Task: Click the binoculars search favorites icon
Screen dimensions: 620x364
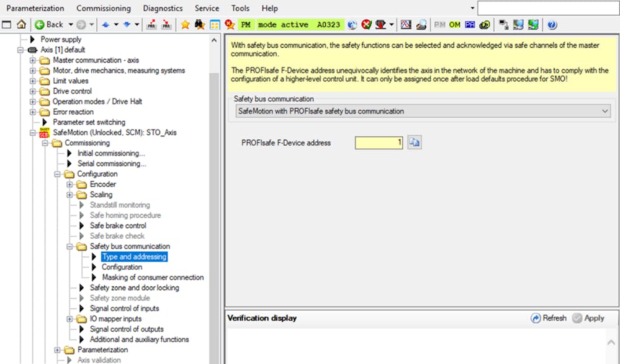Action: (x=200, y=25)
